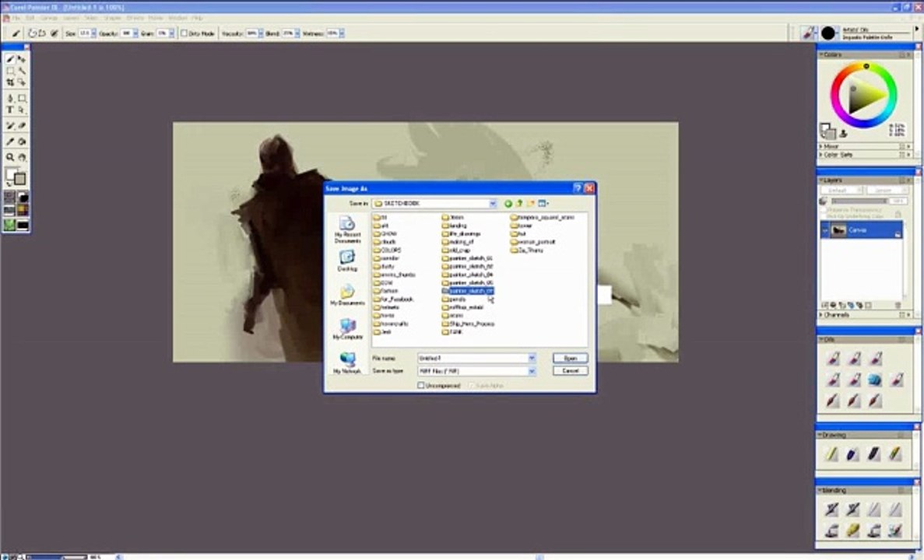Open the Save in folder dropdown

click(x=493, y=203)
